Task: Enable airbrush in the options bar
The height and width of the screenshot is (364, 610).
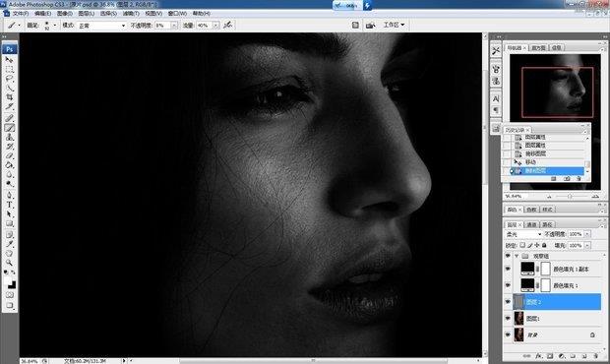Action: coord(228,25)
